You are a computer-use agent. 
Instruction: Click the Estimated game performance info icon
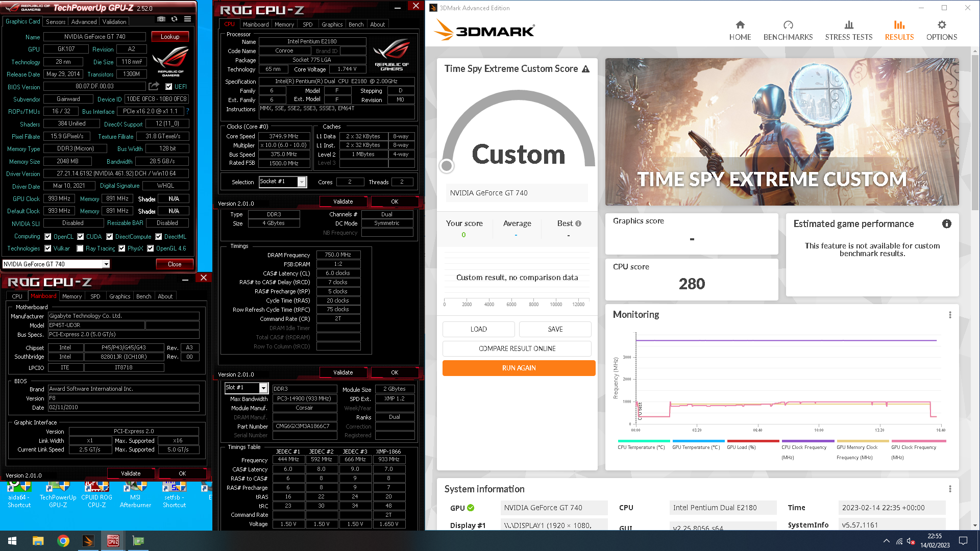[x=947, y=224]
